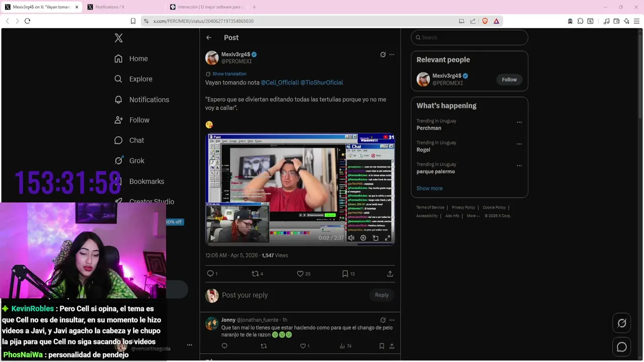Click the Reply button
Screen dimensions: 644x362
[x=382, y=295]
